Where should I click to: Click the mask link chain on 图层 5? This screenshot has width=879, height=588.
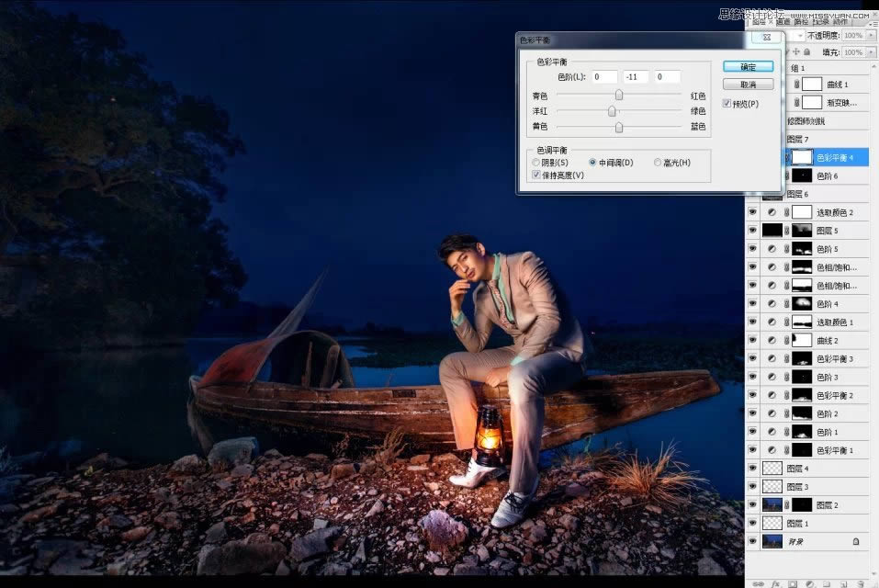[x=786, y=231]
